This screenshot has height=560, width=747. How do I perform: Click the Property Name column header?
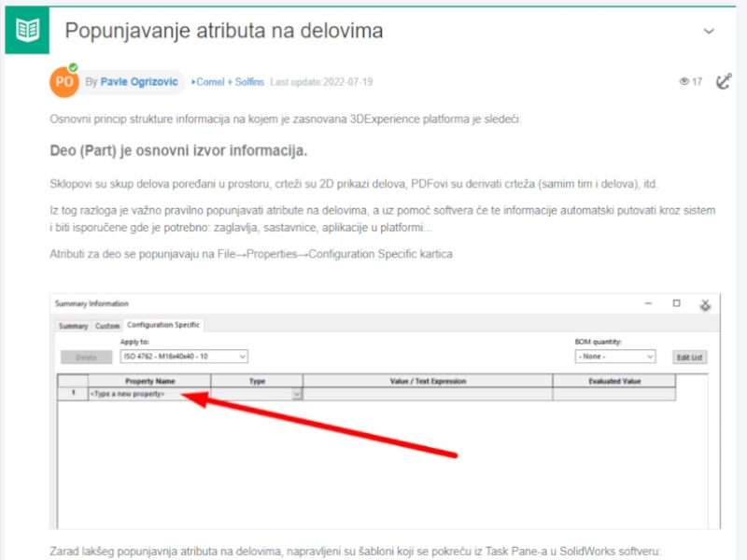click(x=154, y=381)
